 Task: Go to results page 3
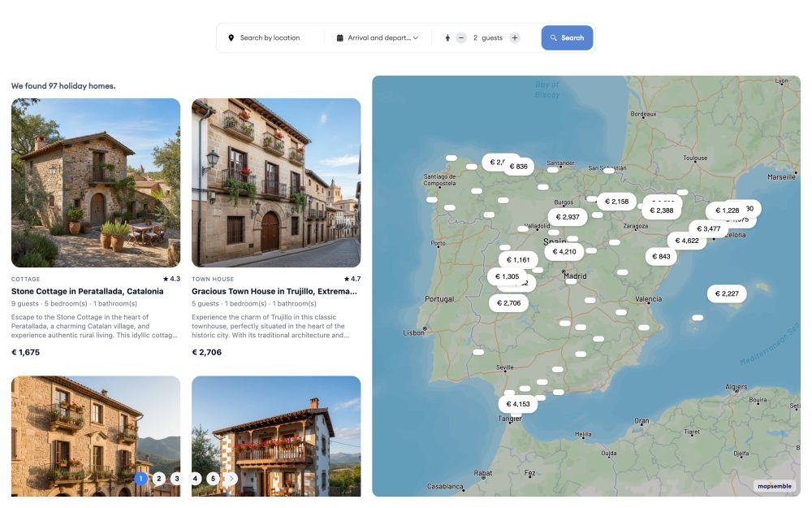pos(177,479)
